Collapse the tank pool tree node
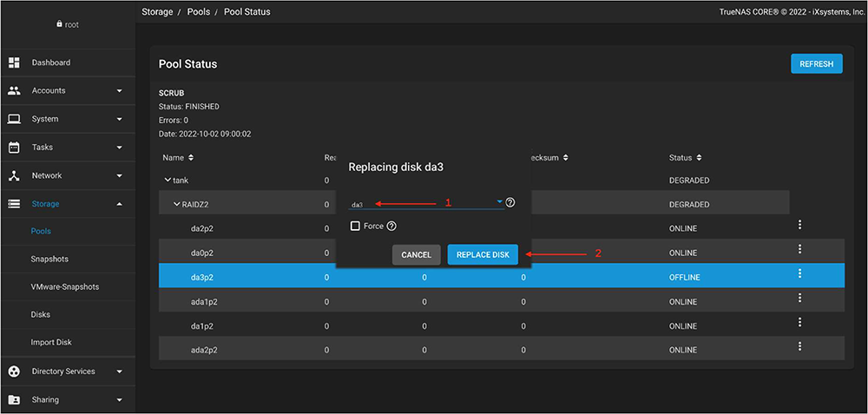 [x=168, y=181]
